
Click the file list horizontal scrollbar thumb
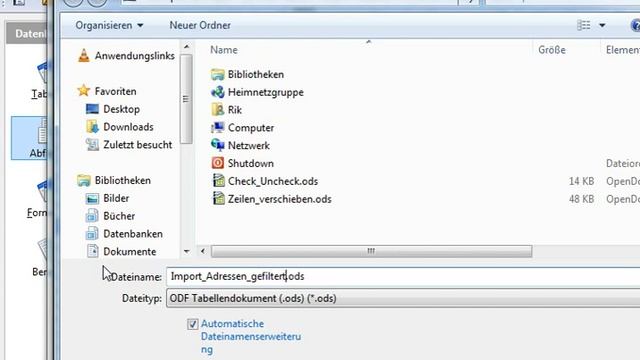coord(371,251)
